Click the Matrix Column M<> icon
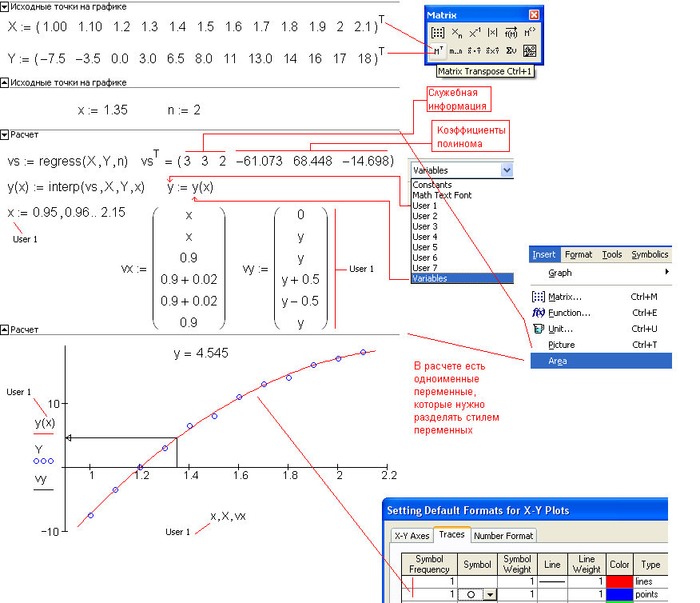 click(x=530, y=33)
